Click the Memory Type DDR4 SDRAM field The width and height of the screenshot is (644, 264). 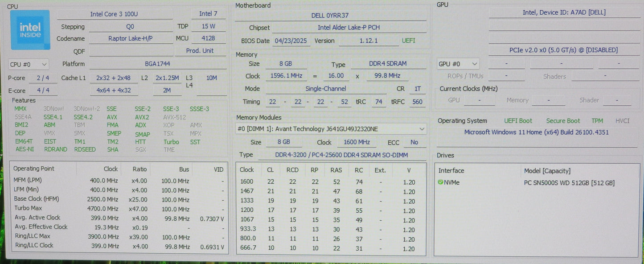(x=388, y=64)
